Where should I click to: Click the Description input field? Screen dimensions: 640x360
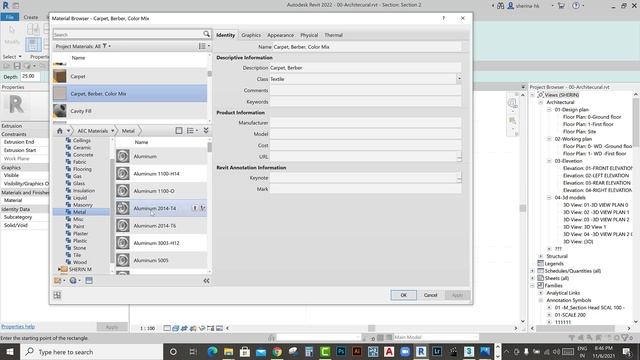pos(366,68)
